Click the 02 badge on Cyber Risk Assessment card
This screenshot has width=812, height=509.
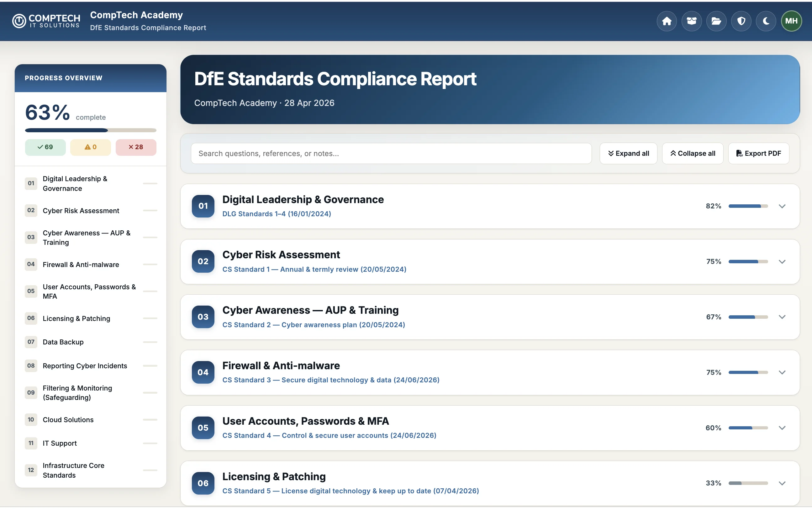tap(203, 262)
